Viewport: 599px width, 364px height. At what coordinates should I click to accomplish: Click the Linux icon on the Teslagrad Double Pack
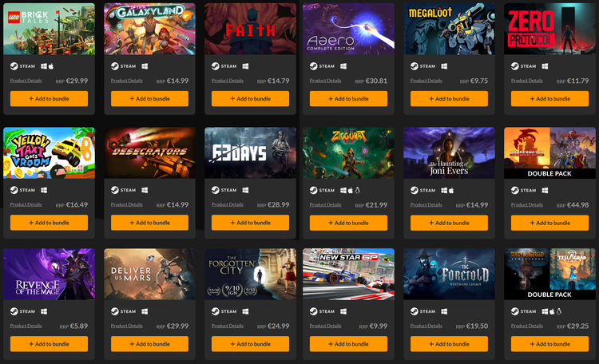[559, 311]
